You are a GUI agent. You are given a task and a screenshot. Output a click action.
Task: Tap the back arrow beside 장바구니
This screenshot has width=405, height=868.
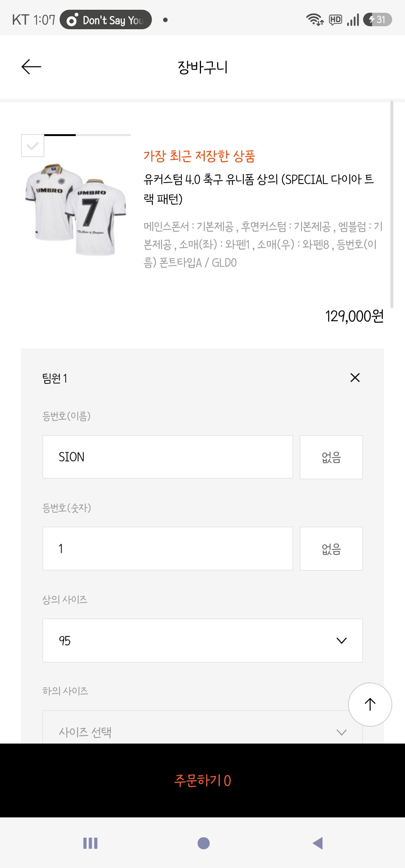pyautogui.click(x=31, y=67)
